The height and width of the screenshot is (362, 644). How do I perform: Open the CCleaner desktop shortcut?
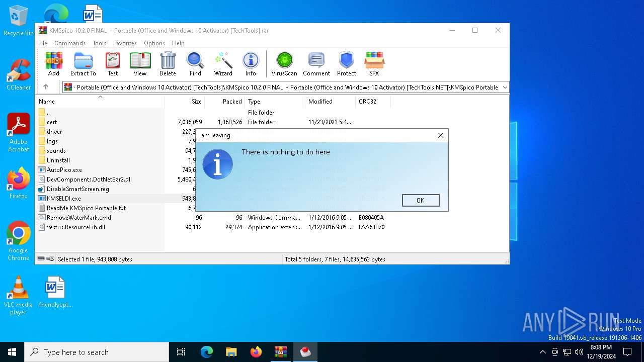click(x=19, y=74)
